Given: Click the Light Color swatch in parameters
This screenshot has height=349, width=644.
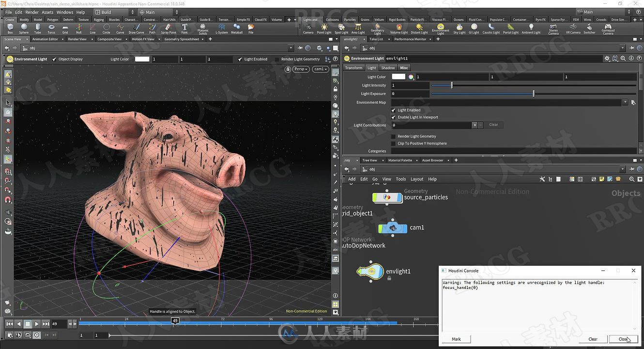Looking at the screenshot, I should click(398, 77).
